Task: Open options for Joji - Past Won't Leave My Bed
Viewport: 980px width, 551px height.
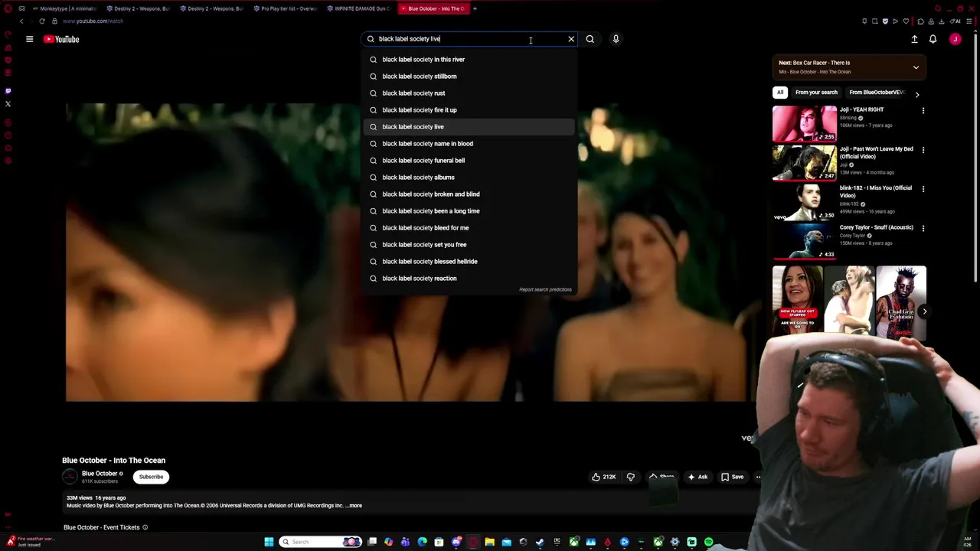Action: [923, 150]
